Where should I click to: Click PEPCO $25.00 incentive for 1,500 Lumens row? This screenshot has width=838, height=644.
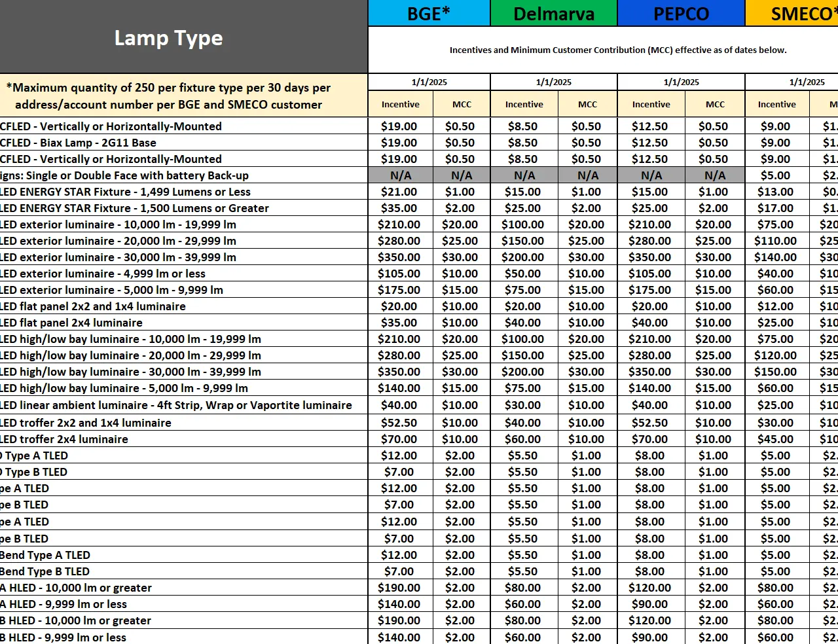point(650,208)
